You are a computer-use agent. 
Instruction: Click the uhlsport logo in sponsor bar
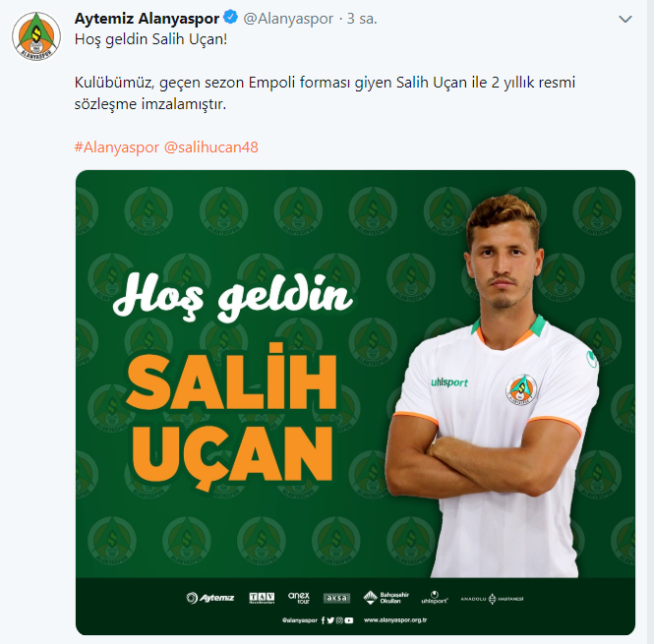(434, 597)
